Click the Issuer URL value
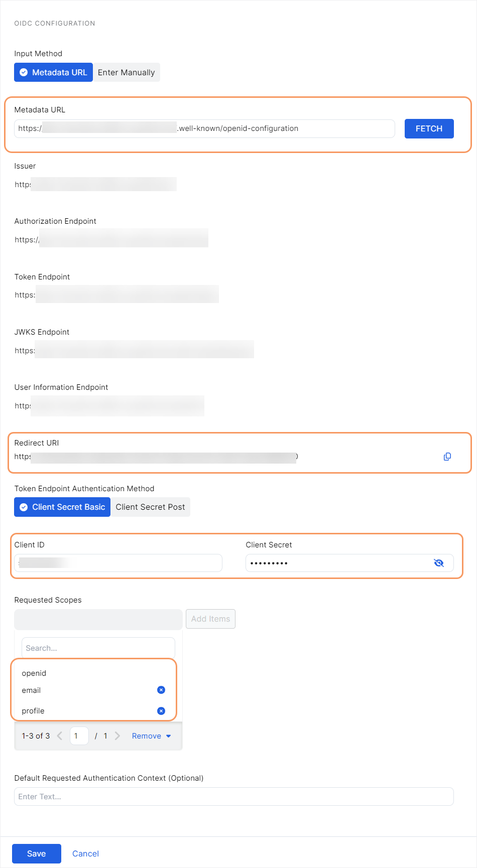The width and height of the screenshot is (477, 868). (95, 184)
